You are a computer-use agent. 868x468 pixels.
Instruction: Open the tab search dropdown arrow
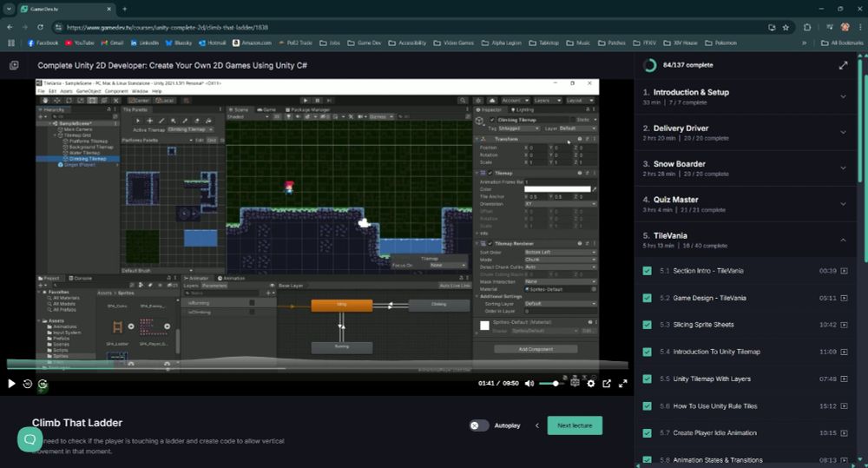coord(9,9)
